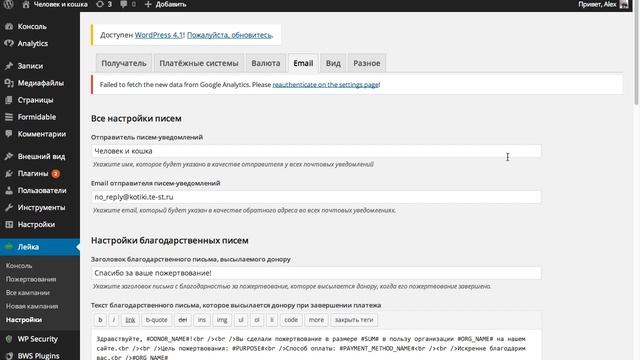The height and width of the screenshot is (360, 640).
Task: Click the b-quote quicktag button
Action: (157, 320)
